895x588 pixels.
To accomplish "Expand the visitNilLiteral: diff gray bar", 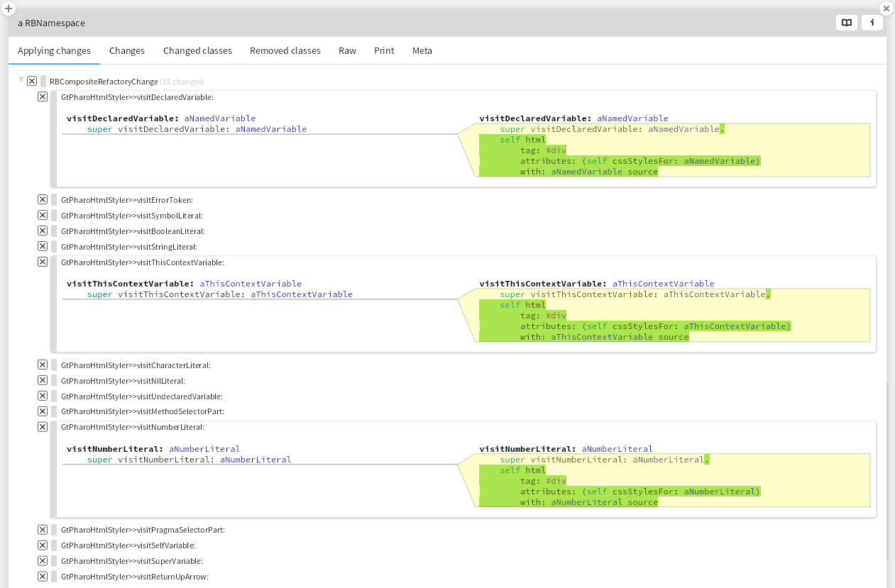I will 54,381.
